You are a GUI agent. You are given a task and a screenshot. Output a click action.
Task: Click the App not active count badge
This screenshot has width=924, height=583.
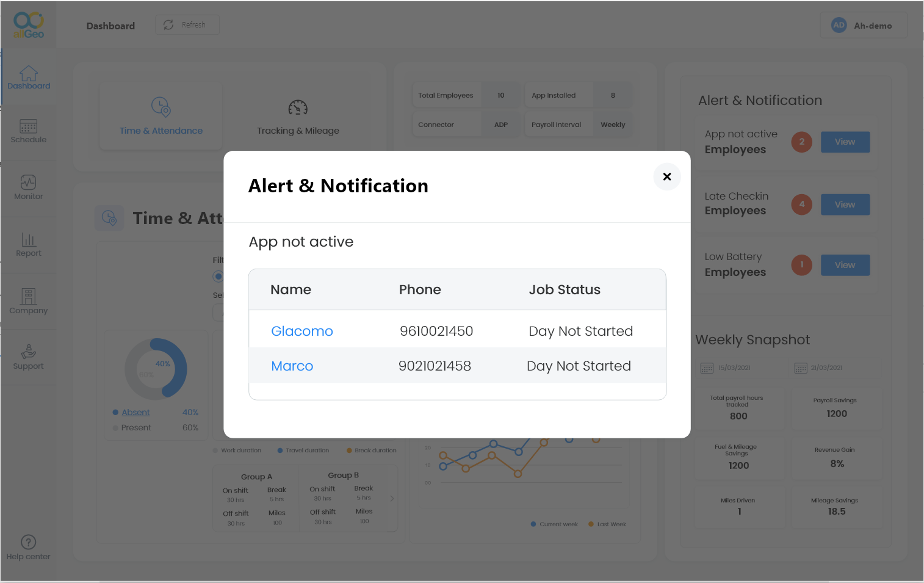pyautogui.click(x=802, y=142)
